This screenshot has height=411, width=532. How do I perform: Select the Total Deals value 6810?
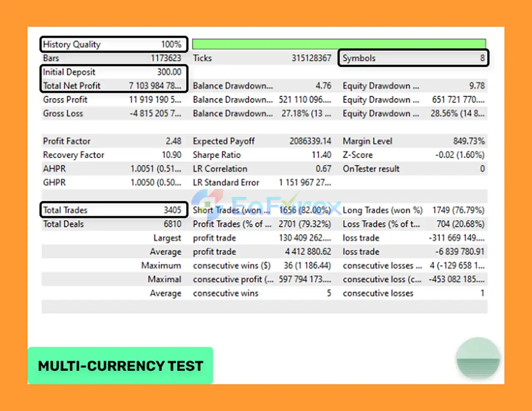(x=172, y=224)
